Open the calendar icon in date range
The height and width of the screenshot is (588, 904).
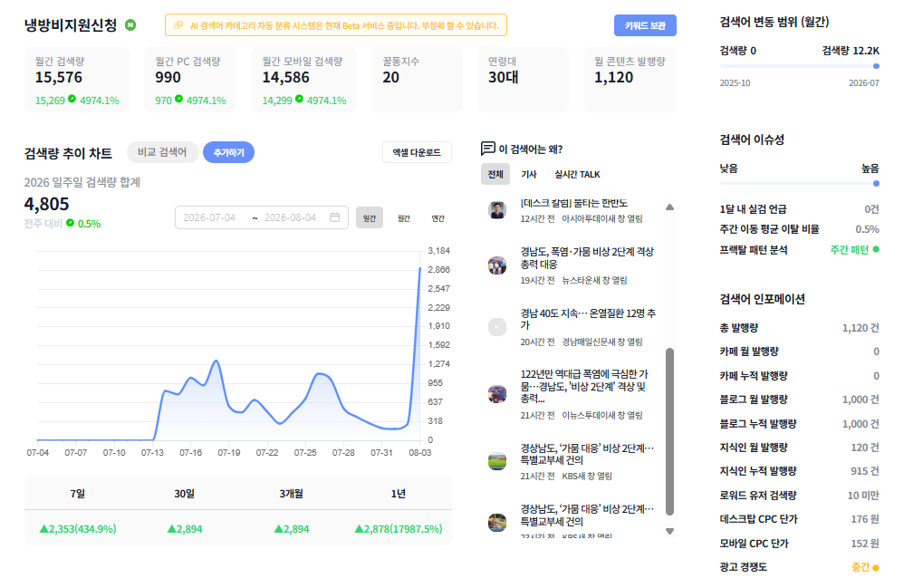click(x=334, y=217)
